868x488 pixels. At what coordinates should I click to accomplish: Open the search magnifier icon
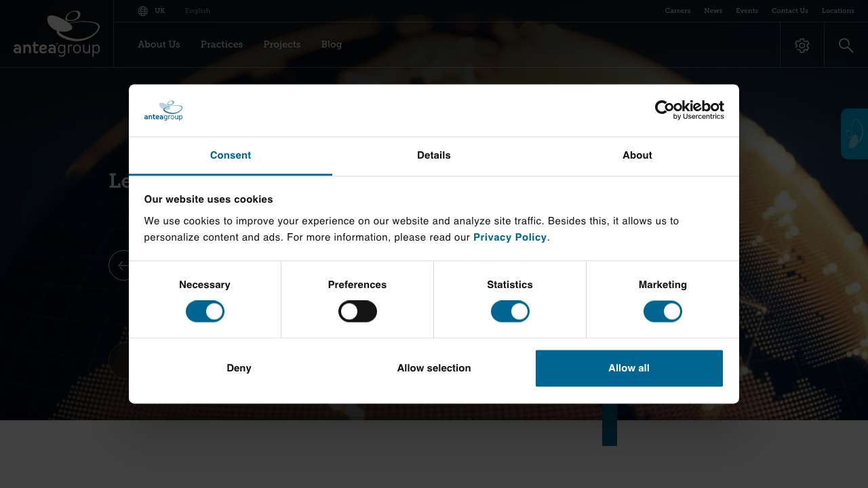(846, 45)
